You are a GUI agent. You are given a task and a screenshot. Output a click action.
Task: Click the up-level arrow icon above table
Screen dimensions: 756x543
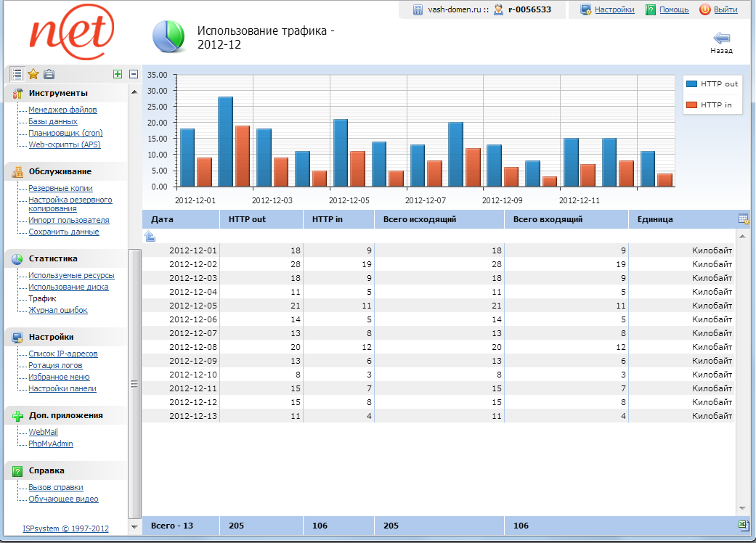150,236
